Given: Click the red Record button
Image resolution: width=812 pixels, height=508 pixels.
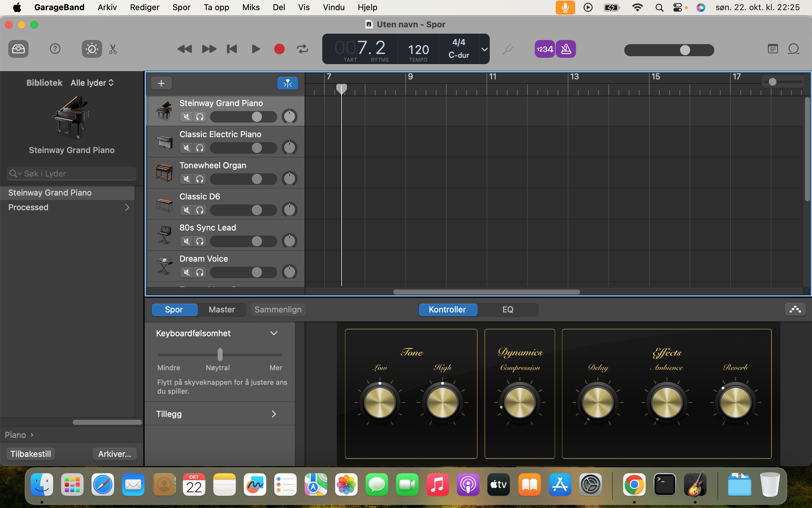Looking at the screenshot, I should (x=279, y=49).
